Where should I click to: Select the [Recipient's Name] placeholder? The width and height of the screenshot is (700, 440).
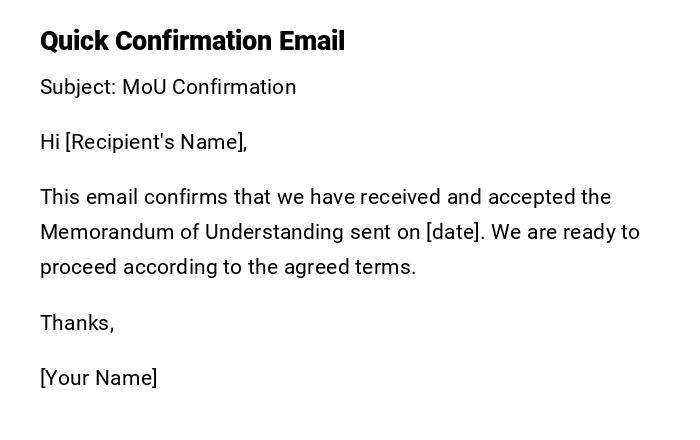(x=156, y=142)
